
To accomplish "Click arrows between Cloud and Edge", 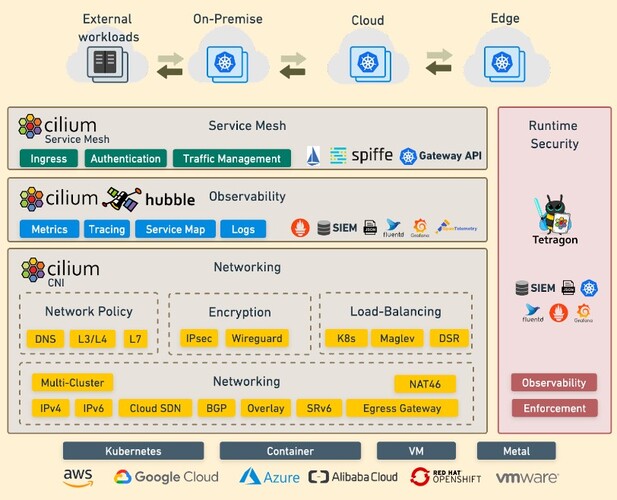I will (x=439, y=62).
